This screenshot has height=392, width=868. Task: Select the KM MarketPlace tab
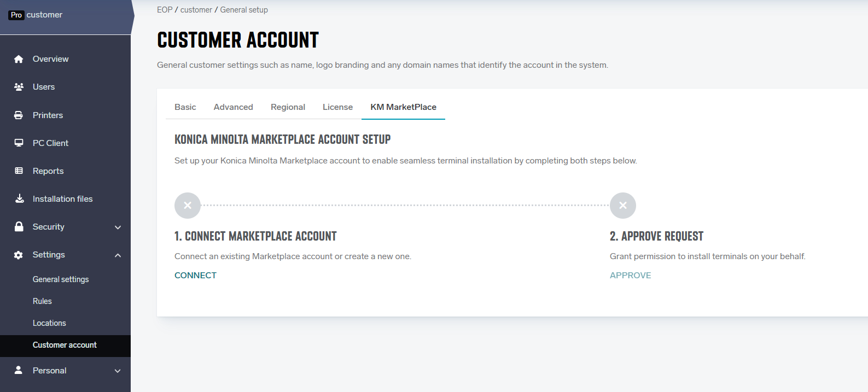tap(404, 107)
